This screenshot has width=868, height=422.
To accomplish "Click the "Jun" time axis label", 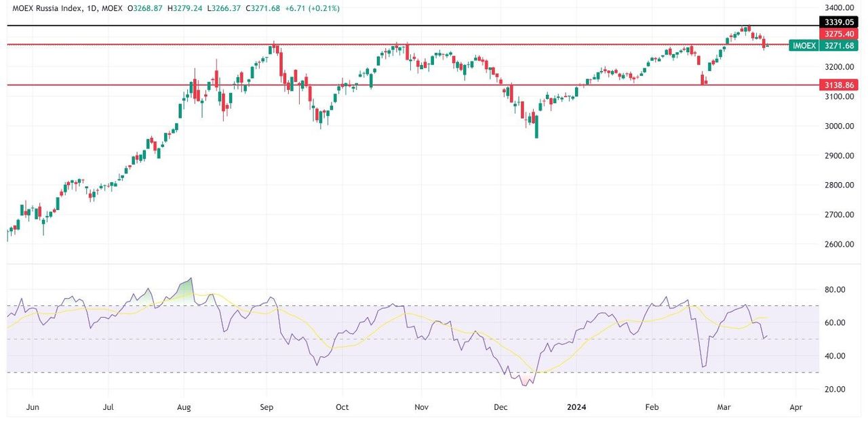I will click(32, 408).
